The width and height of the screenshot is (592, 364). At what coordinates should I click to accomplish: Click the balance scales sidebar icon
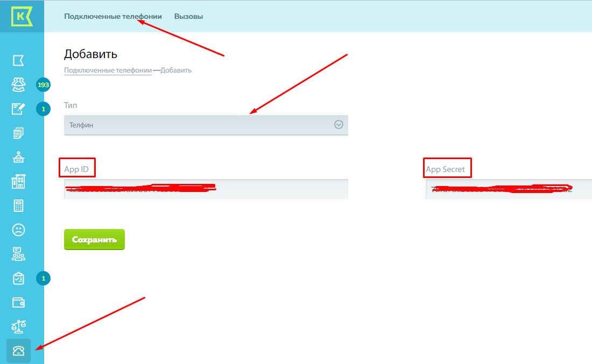point(18,327)
